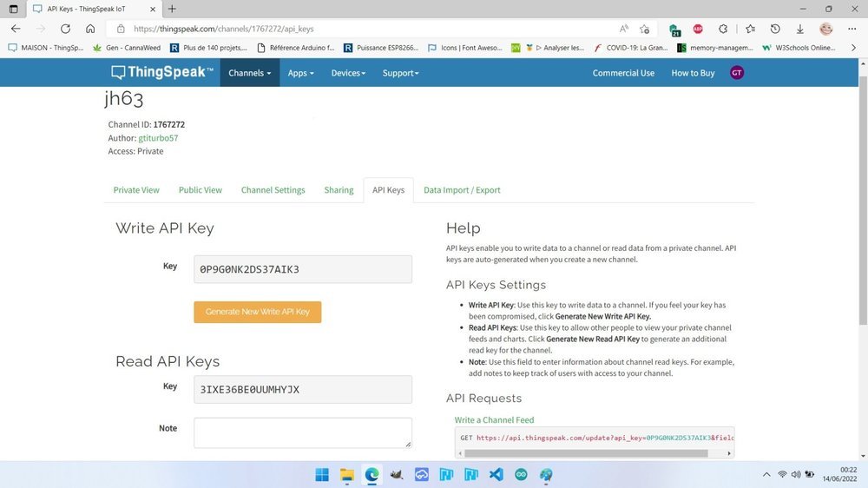The width and height of the screenshot is (868, 488).
Task: Go back with the browser back arrow
Action: click(16, 29)
